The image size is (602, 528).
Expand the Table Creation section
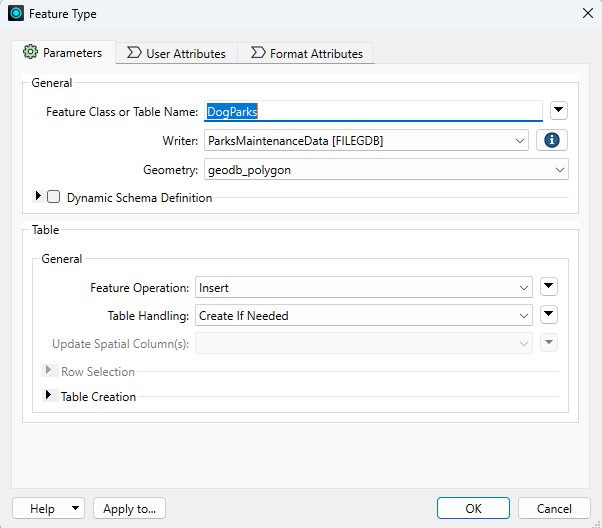point(48,396)
